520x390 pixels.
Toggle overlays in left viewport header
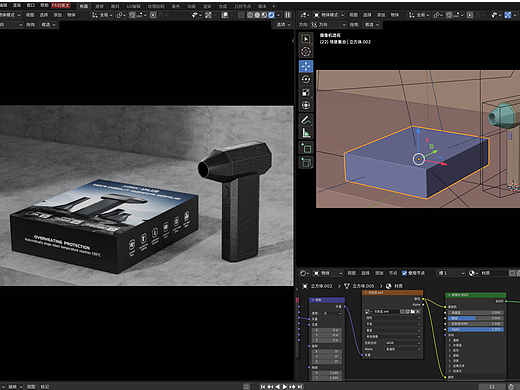(x=225, y=15)
